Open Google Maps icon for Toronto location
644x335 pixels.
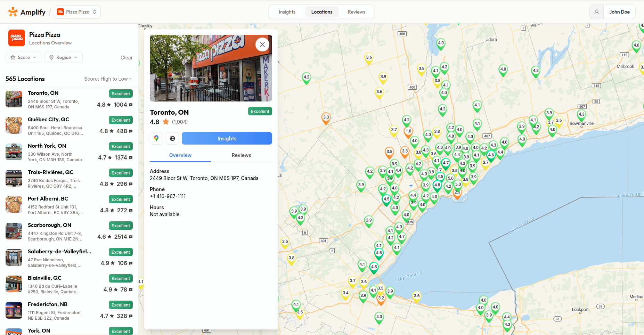click(x=156, y=138)
